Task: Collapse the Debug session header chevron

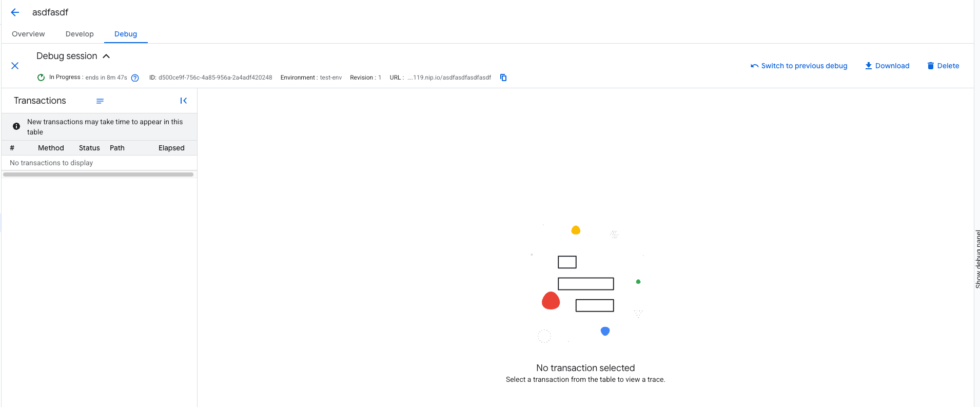Action: coord(106,56)
